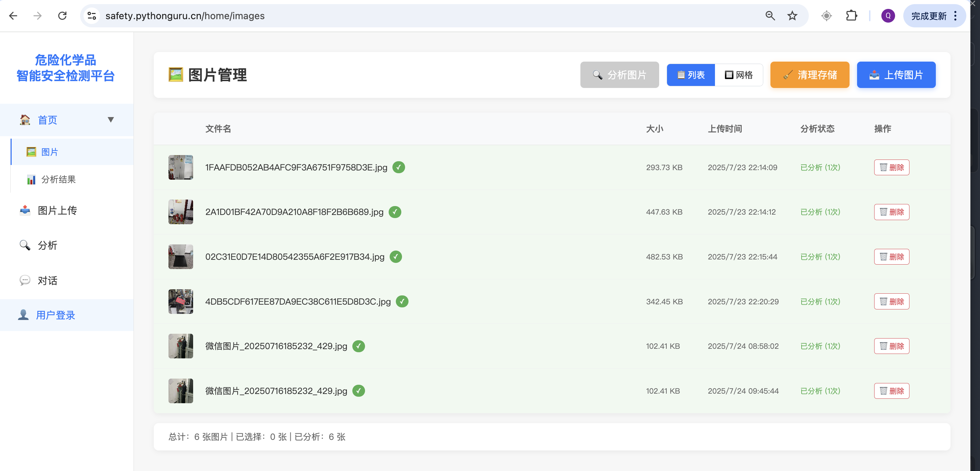Open thumbnail of 2A1D01BF42A70D9A210A8F18F2B6B689.jpg
This screenshot has width=980, height=471.
click(181, 212)
